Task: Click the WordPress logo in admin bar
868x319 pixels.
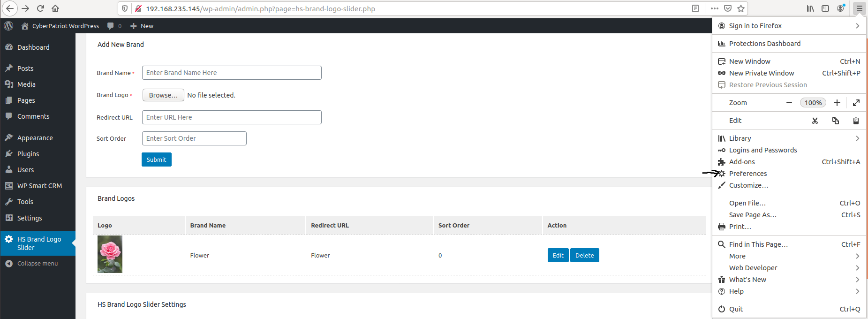Action: point(8,26)
